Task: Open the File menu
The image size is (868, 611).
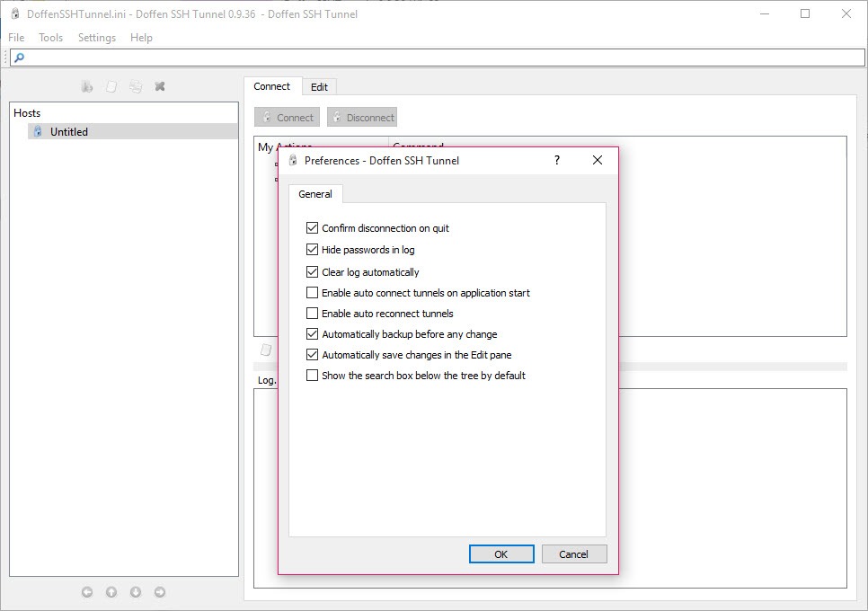Action: pyautogui.click(x=16, y=38)
